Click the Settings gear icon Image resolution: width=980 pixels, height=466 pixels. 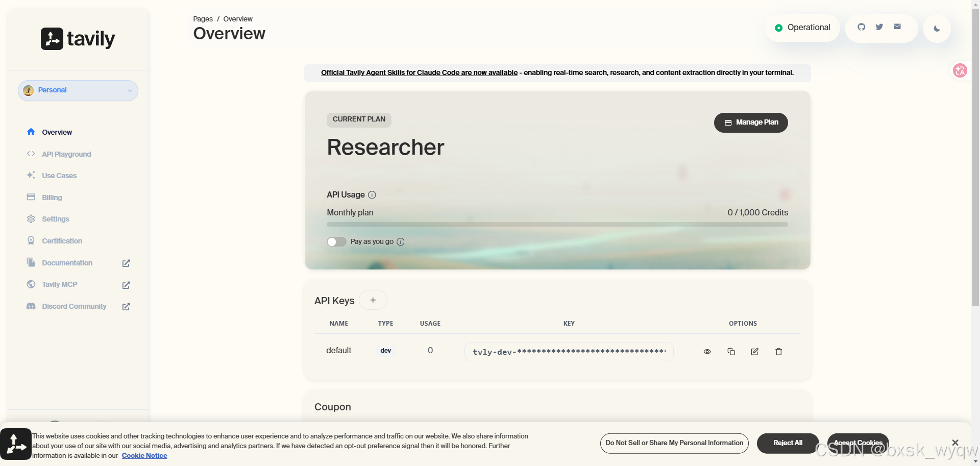click(31, 218)
